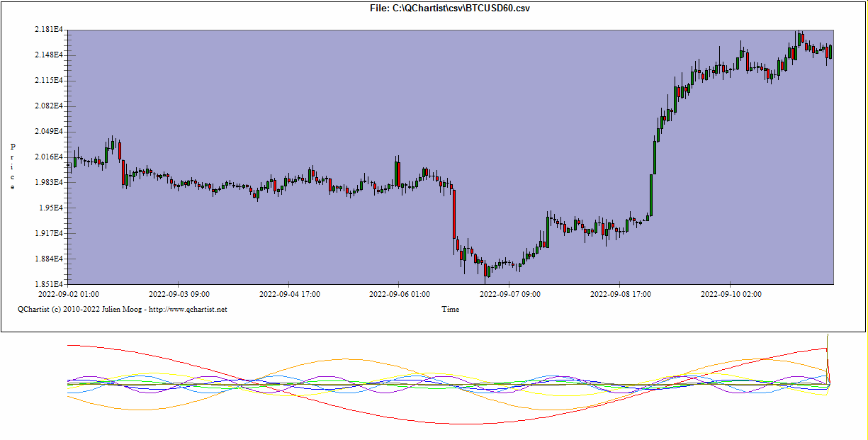The image size is (868, 440).
Task: Click the 2022-09-10 02:00 time label
Action: [x=731, y=293]
